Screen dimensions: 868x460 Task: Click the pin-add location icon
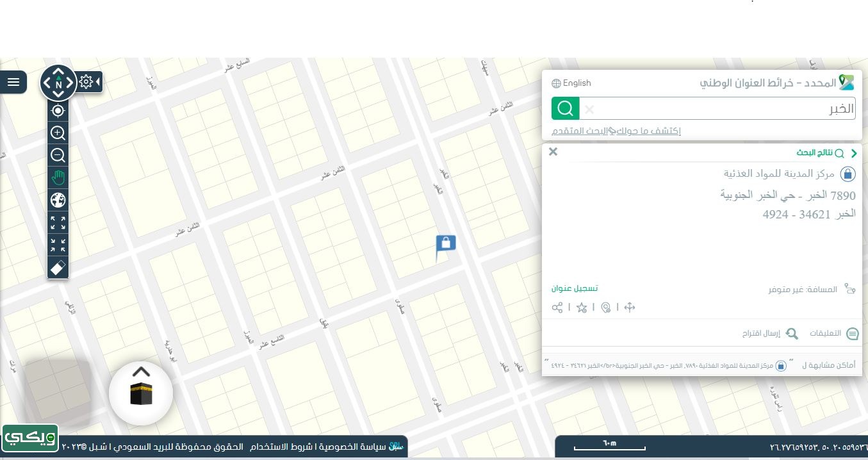coord(606,308)
